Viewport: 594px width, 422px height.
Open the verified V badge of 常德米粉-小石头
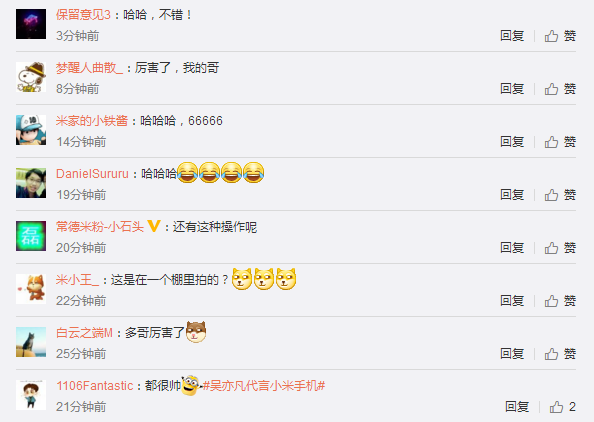pyautogui.click(x=154, y=226)
